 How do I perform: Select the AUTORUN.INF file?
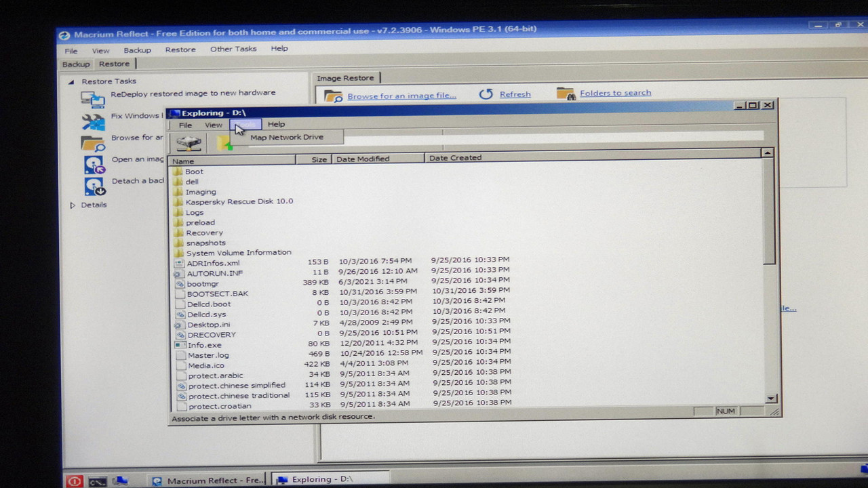coord(209,273)
